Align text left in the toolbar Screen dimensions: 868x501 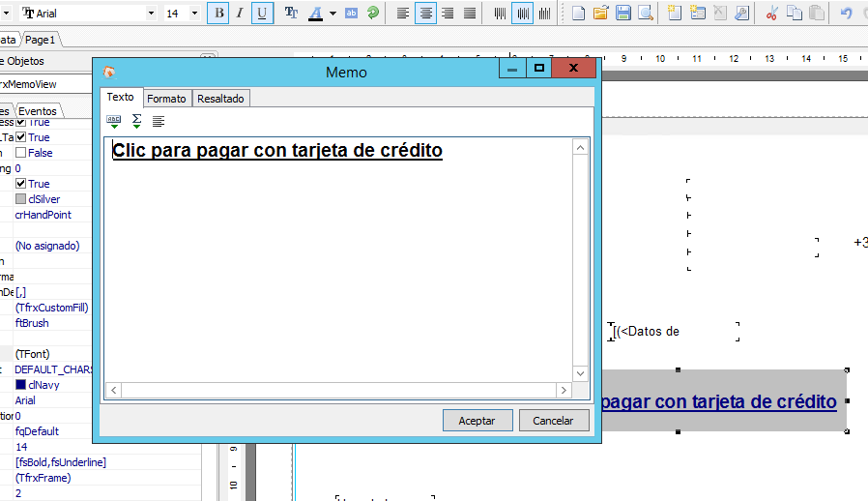tap(403, 13)
